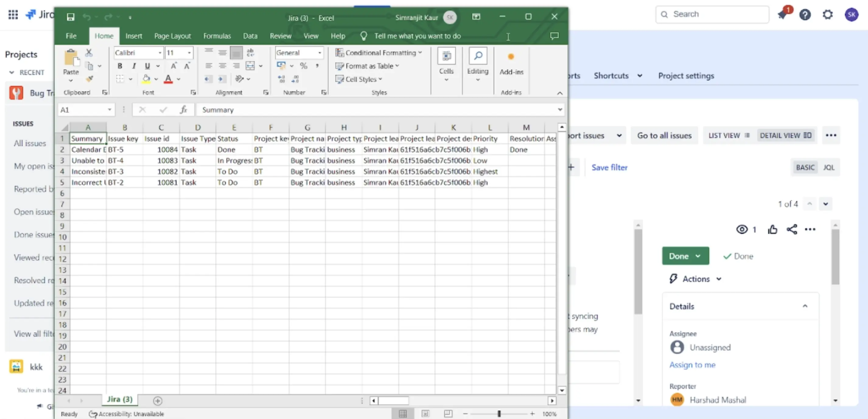Collapse the Excel ribbon arrow
The height and width of the screenshot is (419, 868).
560,93
